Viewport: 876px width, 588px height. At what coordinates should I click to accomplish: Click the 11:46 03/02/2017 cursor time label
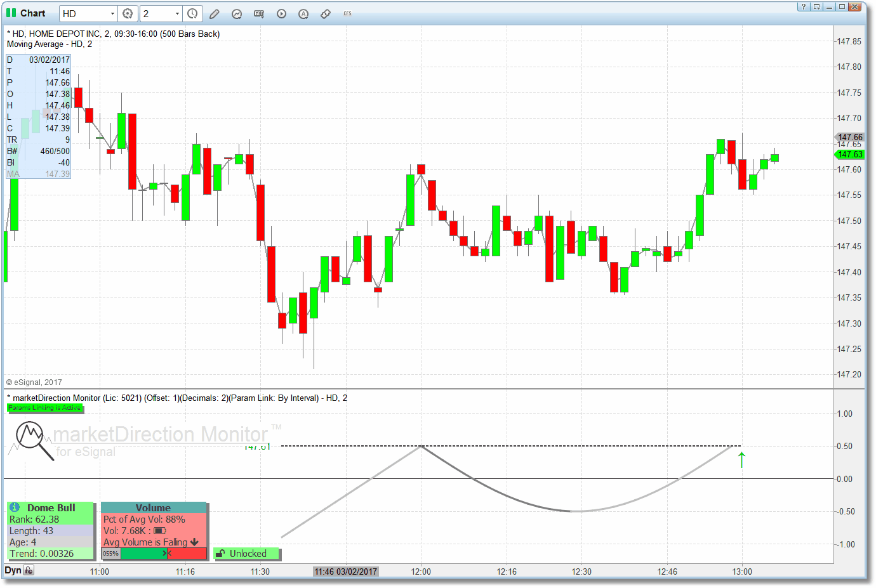pos(346,572)
